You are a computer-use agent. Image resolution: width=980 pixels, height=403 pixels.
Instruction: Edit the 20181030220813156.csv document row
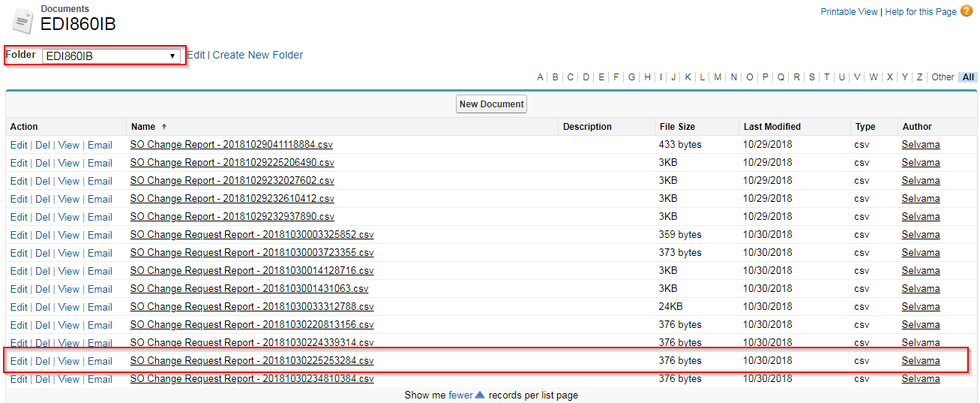pyautogui.click(x=19, y=325)
